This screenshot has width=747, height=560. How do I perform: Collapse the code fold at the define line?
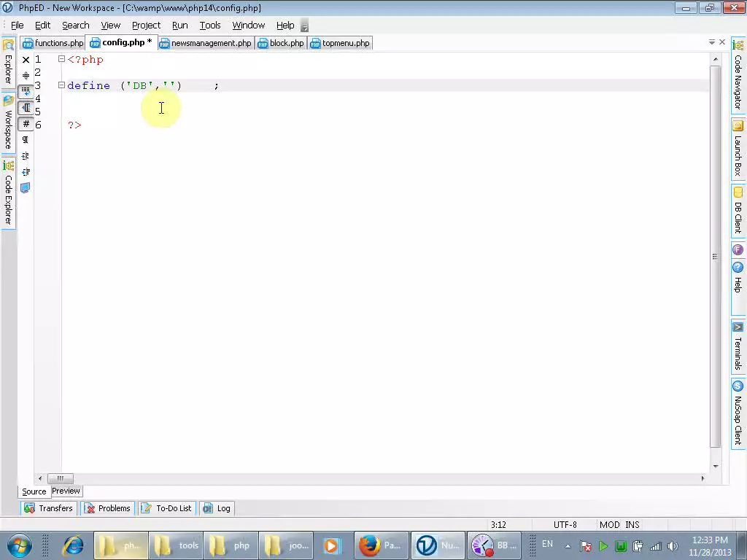tap(61, 85)
